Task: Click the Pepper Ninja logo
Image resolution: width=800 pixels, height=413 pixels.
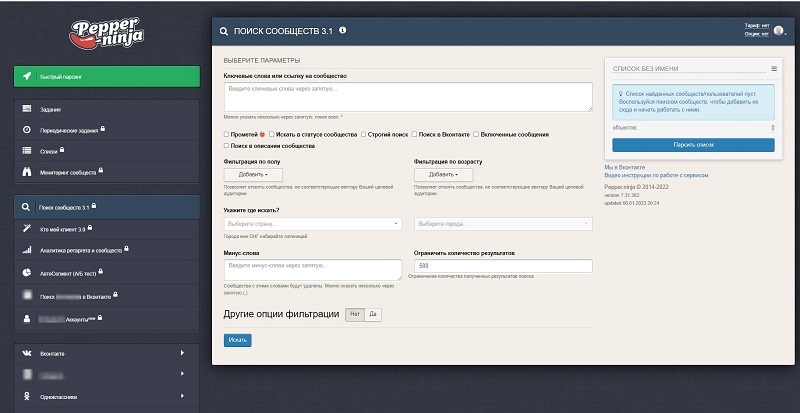Action: click(x=105, y=32)
